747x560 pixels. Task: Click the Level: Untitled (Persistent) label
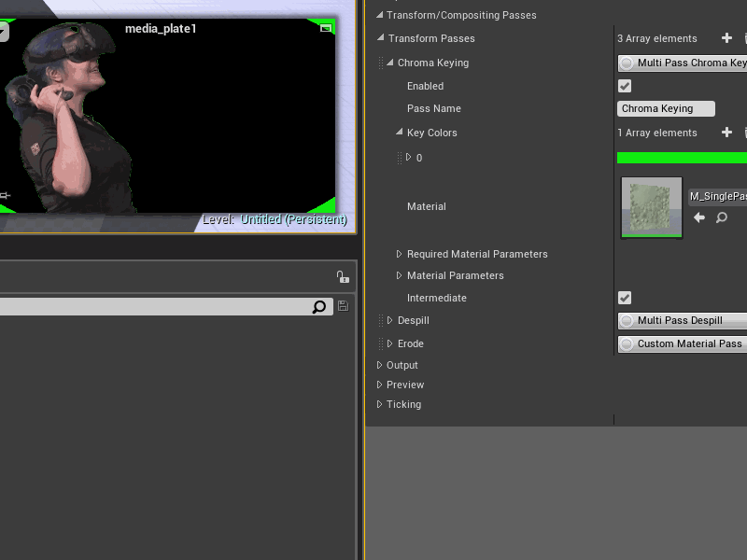tap(275, 219)
